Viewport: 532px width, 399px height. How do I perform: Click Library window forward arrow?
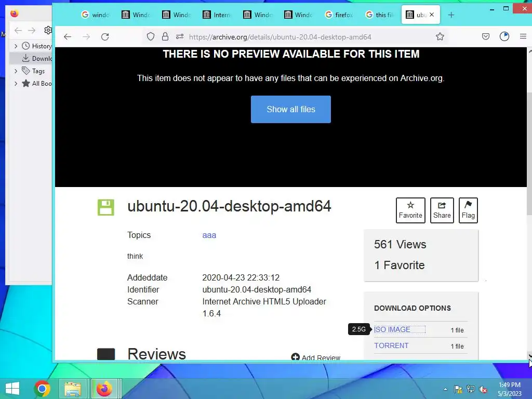(32, 31)
